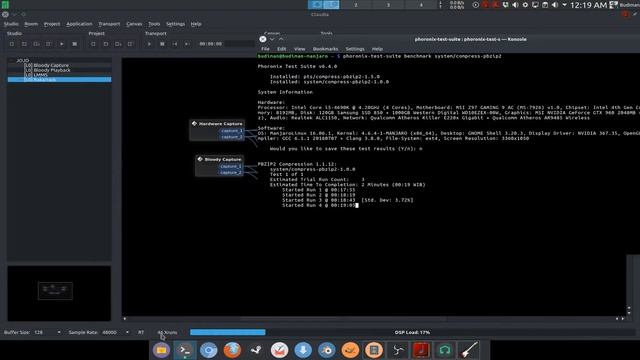
Task: Open Claudia's Application menu
Action: pyautogui.click(x=79, y=24)
